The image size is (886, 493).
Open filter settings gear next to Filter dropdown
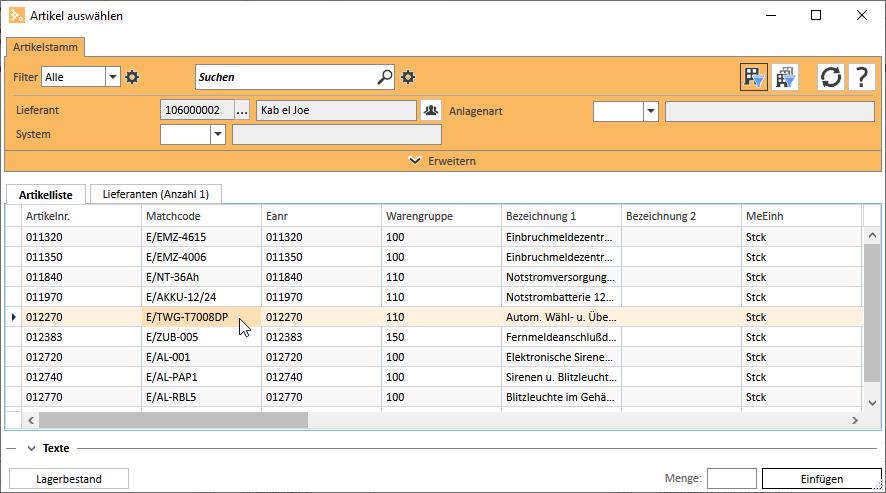coord(132,77)
